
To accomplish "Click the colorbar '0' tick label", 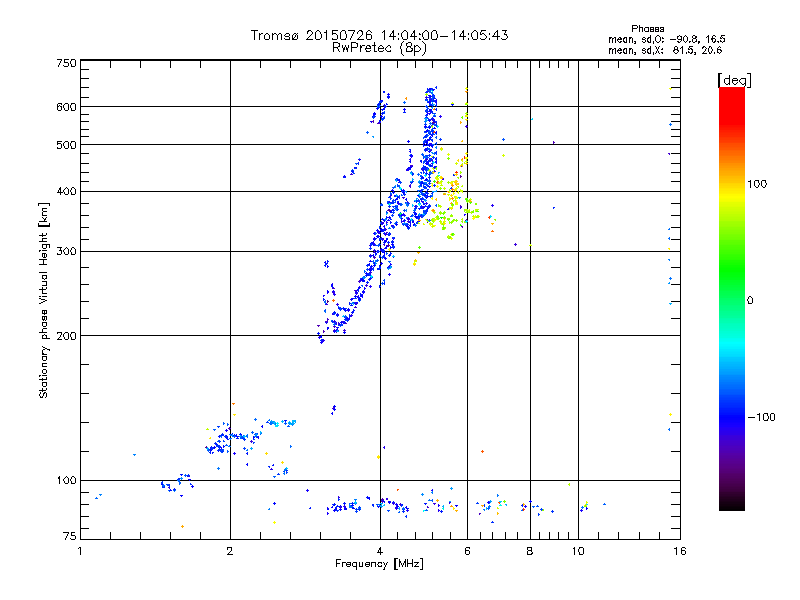I will [x=750, y=300].
